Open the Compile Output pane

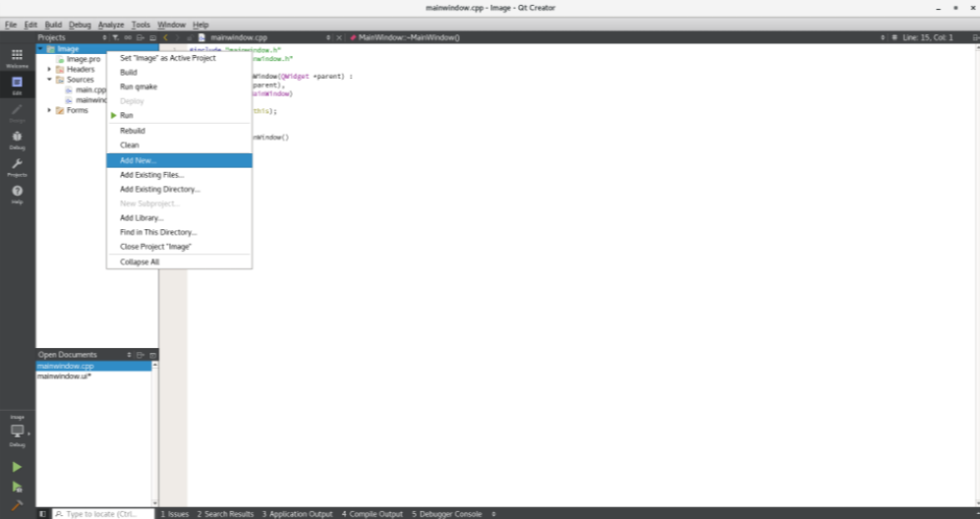(x=372, y=514)
